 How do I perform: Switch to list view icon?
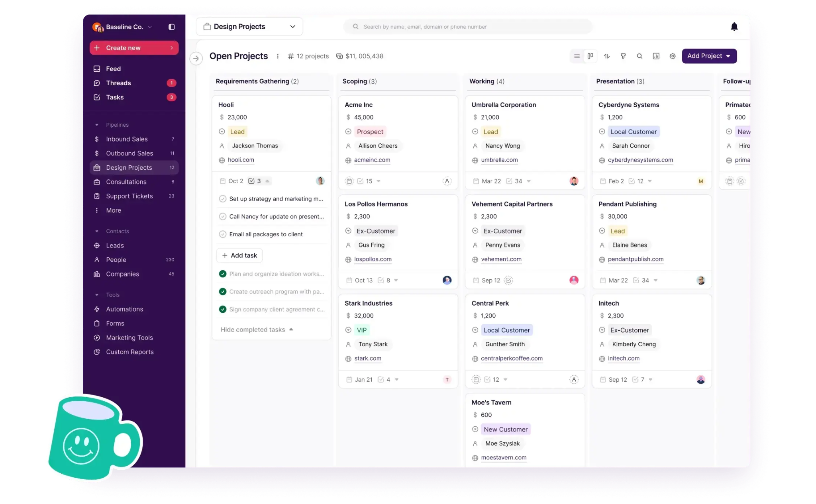click(577, 56)
